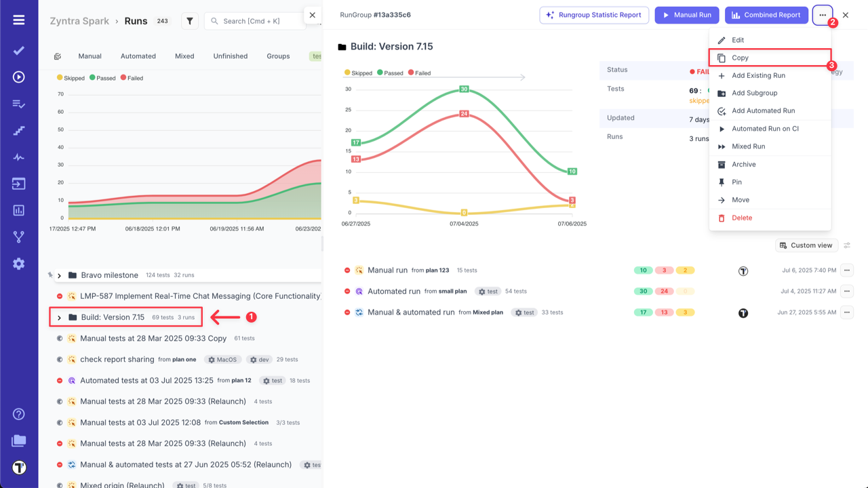
Task: Click the Help question mark icon
Action: coord(18,413)
